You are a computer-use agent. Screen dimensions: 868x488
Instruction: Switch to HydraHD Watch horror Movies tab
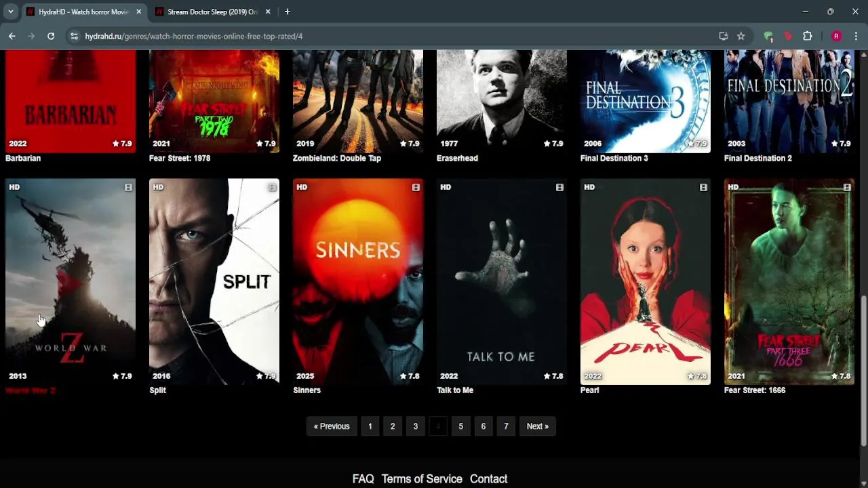(x=84, y=12)
